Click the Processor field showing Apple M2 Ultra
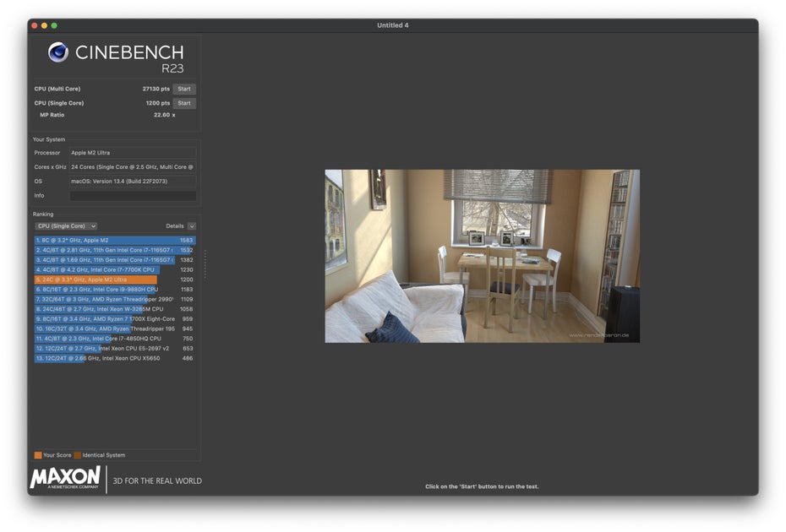 click(133, 153)
